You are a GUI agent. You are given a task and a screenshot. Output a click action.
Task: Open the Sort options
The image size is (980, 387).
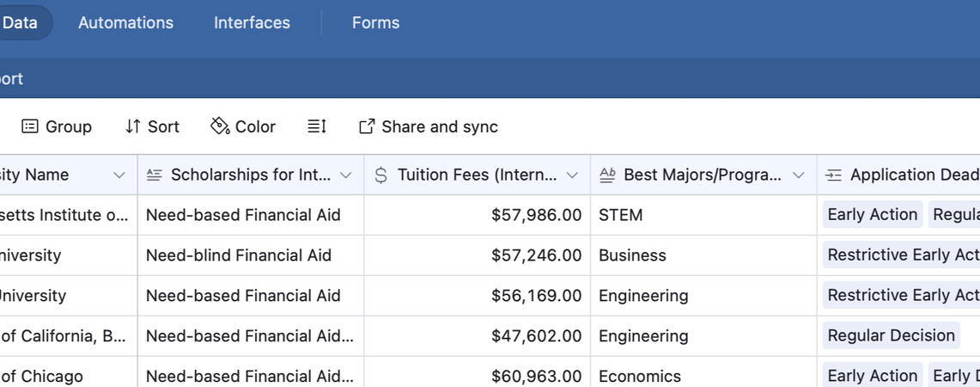pyautogui.click(x=152, y=126)
